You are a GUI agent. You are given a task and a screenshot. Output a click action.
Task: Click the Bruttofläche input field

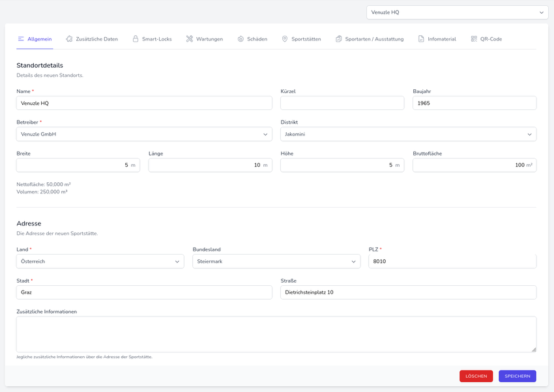474,165
